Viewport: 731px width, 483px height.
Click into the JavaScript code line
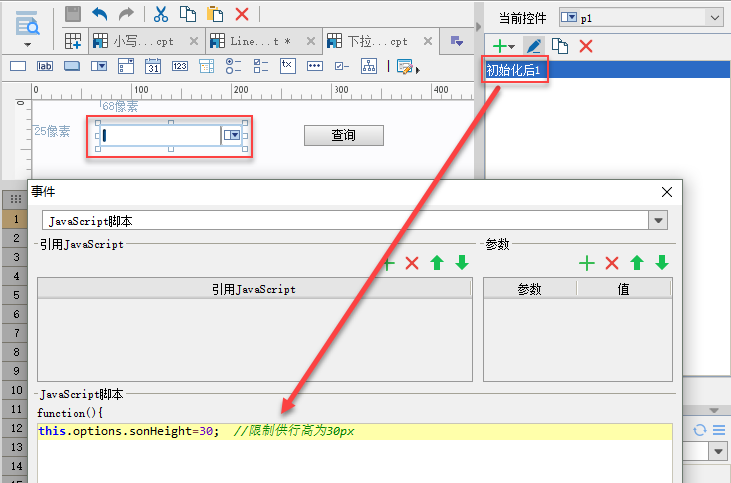click(x=355, y=431)
